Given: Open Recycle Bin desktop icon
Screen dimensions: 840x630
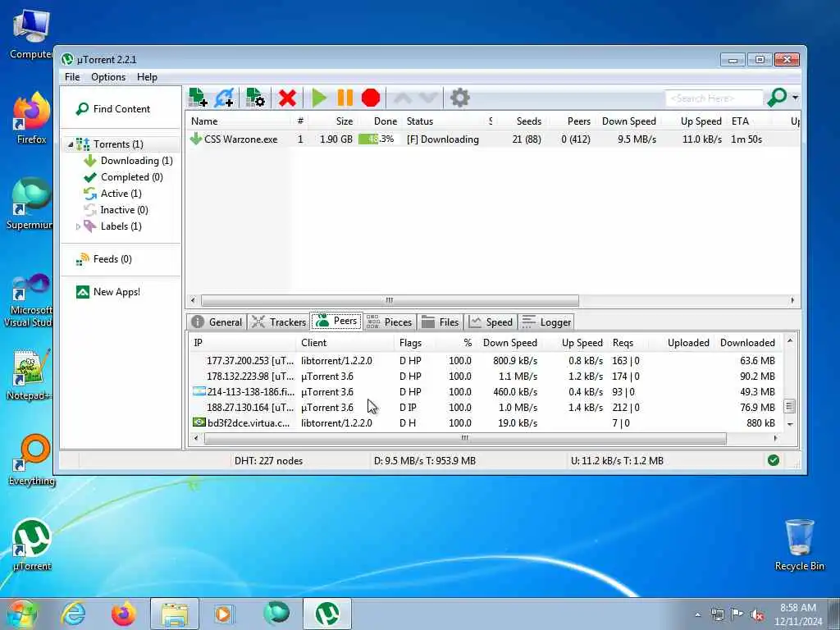Looking at the screenshot, I should point(799,545).
